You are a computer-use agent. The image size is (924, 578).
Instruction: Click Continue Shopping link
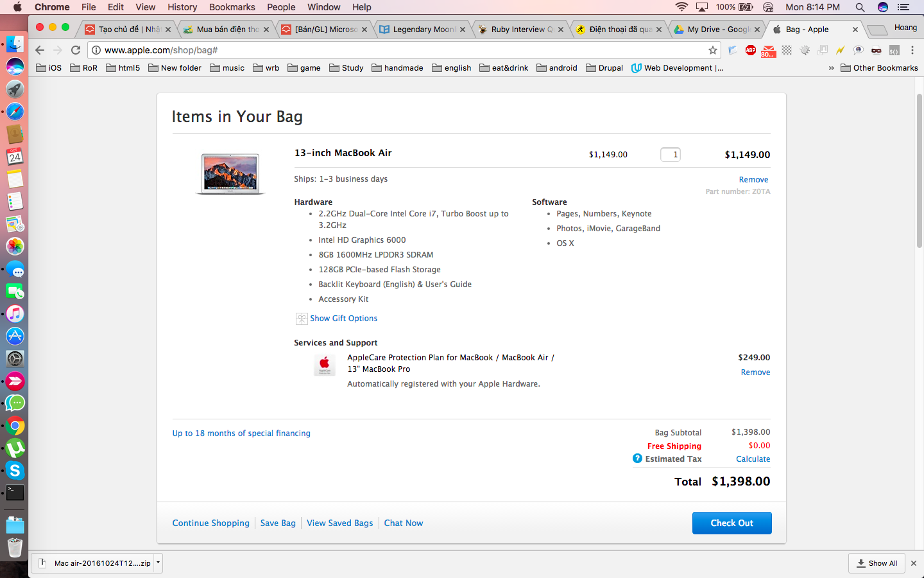(x=210, y=523)
